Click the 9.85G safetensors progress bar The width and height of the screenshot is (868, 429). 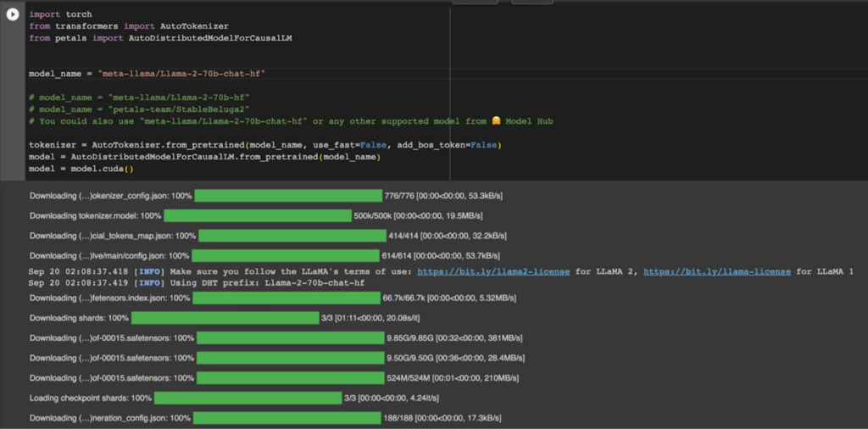(x=290, y=337)
